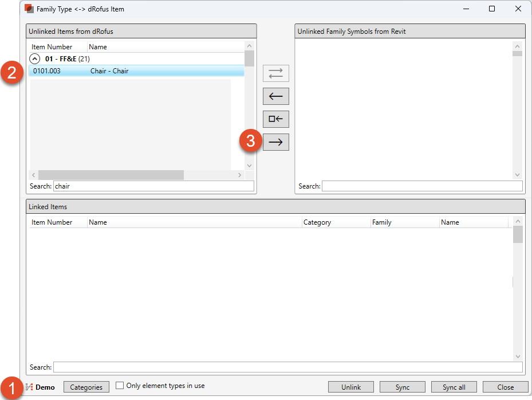The height and width of the screenshot is (400, 532).
Task: Click the Linked Items search field
Action: click(286, 367)
